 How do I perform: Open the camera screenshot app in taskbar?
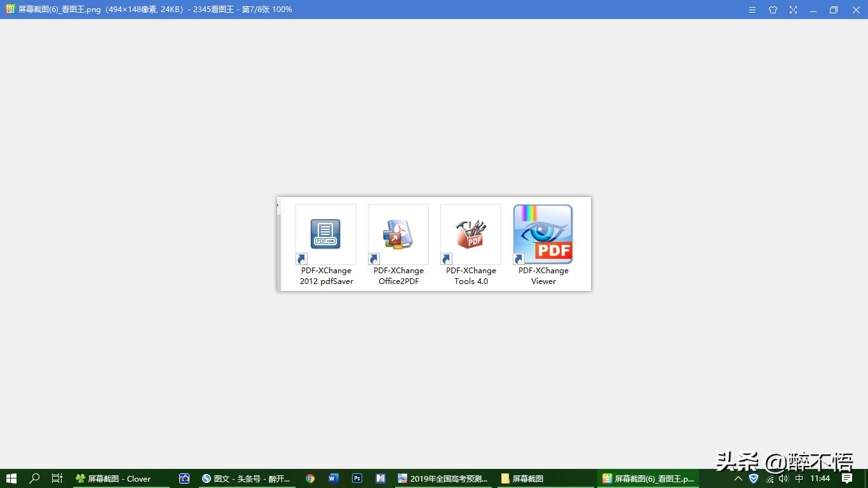184,478
